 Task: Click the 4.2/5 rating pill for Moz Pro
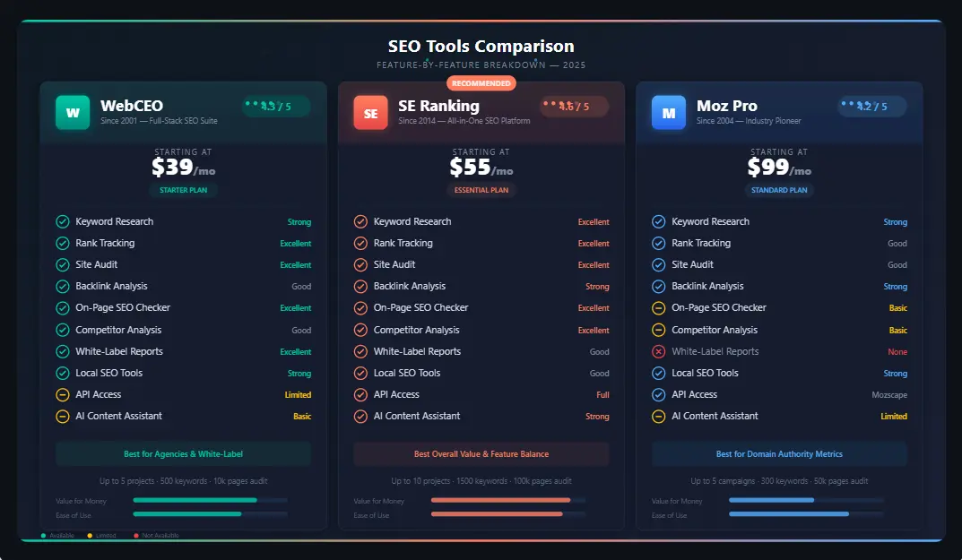coord(871,106)
